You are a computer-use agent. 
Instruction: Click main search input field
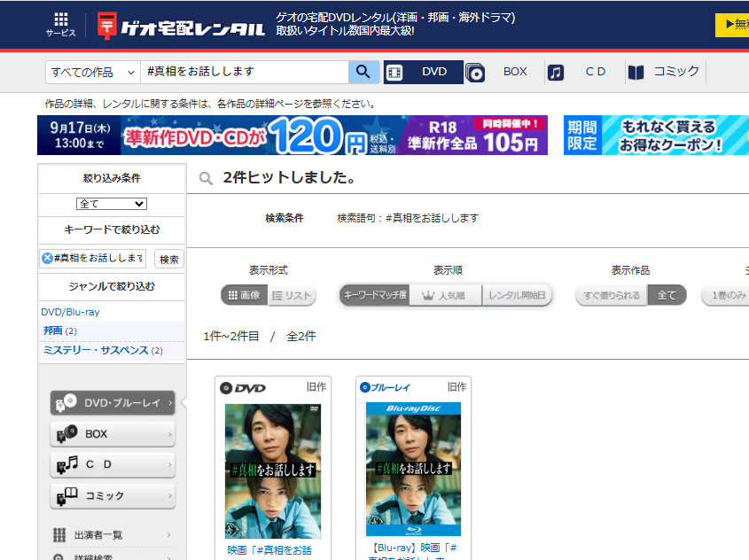245,72
